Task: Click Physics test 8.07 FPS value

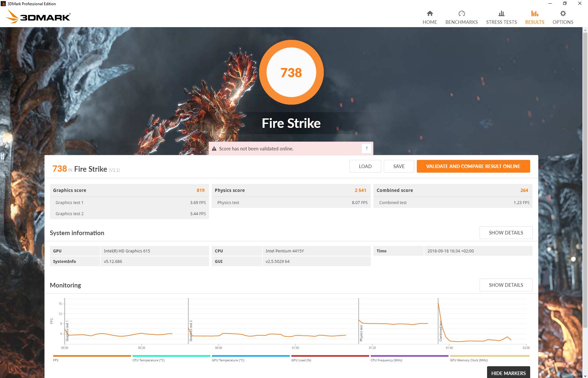Action: point(360,202)
